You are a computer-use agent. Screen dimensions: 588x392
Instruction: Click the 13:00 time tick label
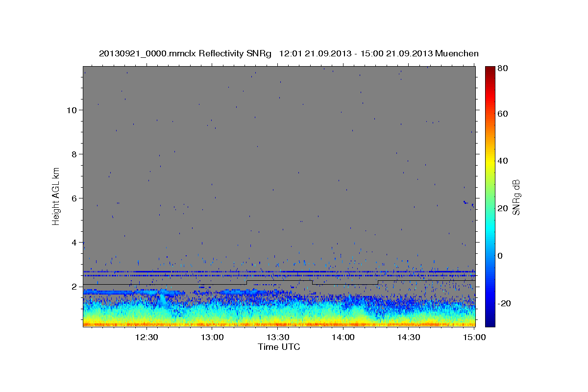pos(212,337)
